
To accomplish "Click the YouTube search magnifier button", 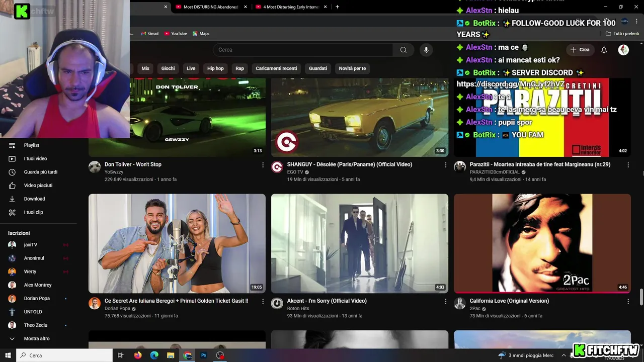I will pos(403,50).
